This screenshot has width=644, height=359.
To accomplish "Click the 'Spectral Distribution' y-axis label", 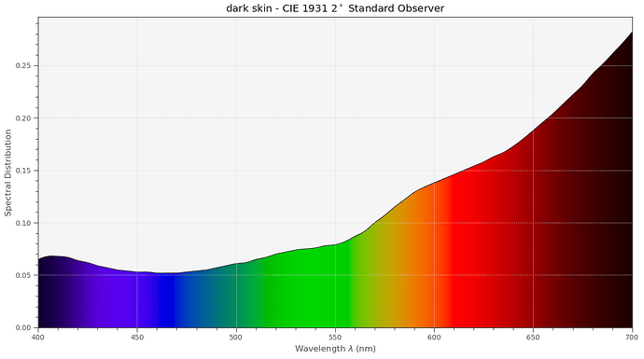I will pyautogui.click(x=7, y=173).
